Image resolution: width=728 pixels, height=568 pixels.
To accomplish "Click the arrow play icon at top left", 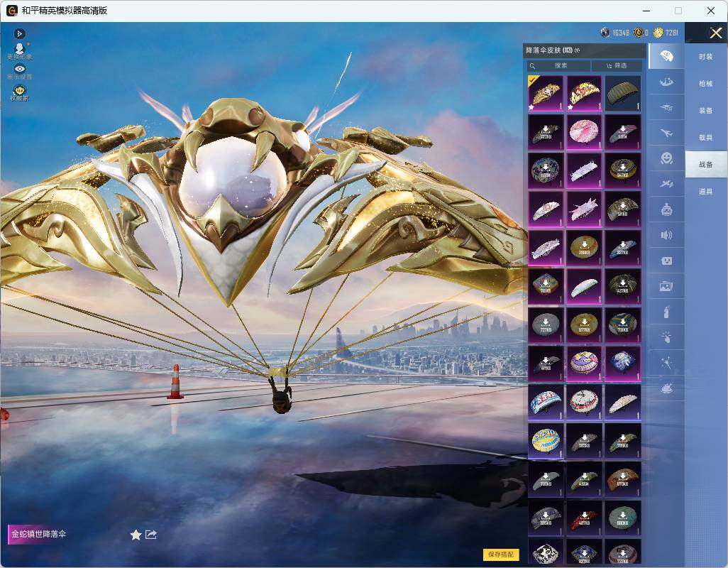I will coord(19,33).
